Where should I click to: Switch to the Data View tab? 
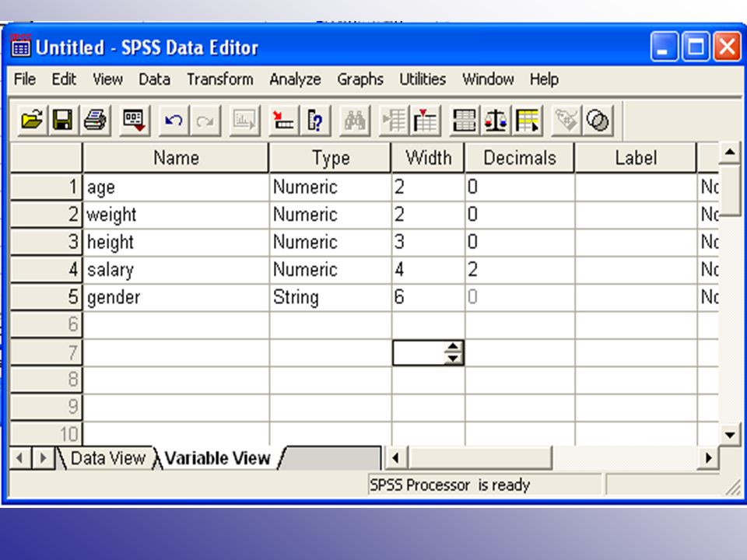point(107,458)
